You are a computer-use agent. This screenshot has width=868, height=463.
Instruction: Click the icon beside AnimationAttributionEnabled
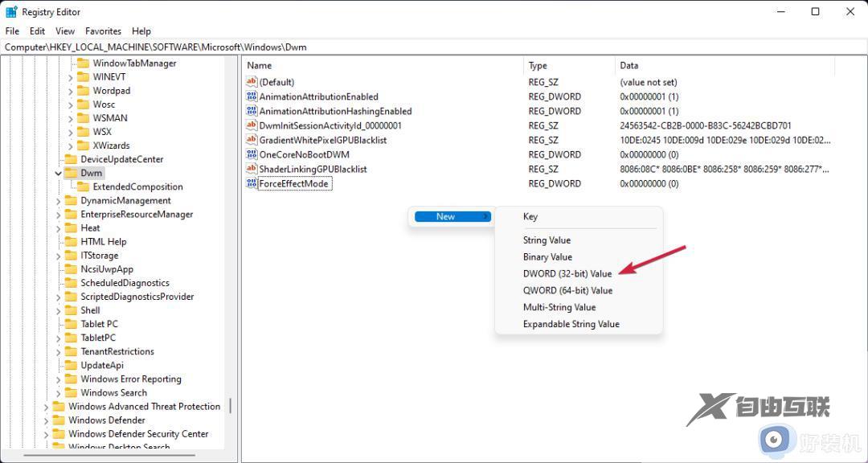[x=252, y=96]
